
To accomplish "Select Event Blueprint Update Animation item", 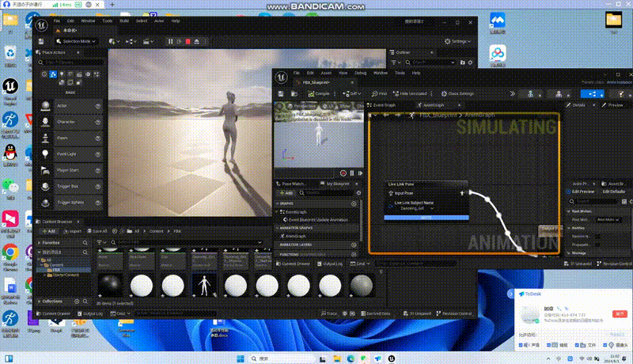I will [x=319, y=220].
